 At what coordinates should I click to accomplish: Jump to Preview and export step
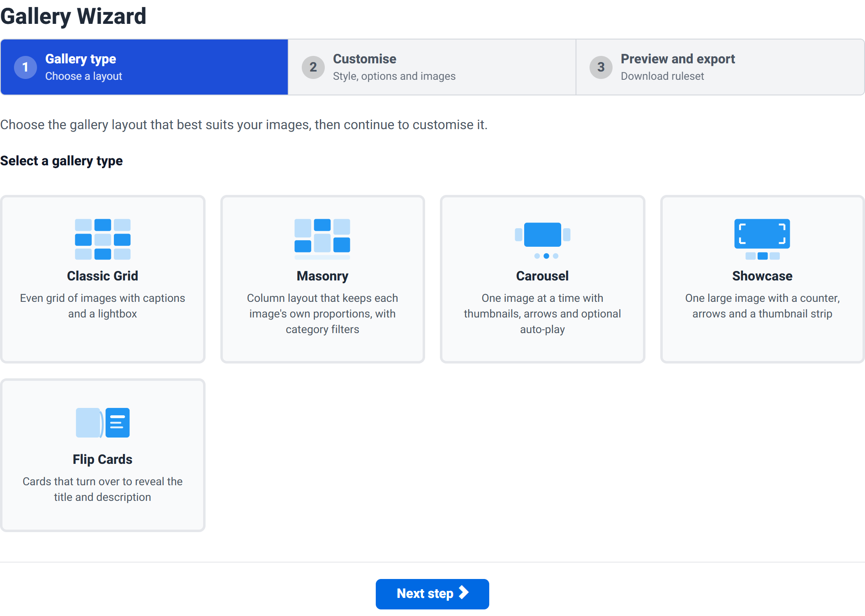coord(720,67)
